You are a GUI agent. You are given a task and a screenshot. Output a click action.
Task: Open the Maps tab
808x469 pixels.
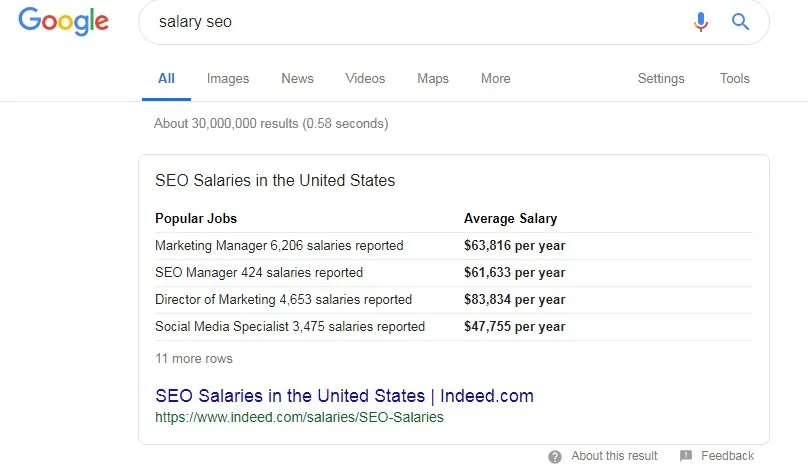click(x=433, y=78)
